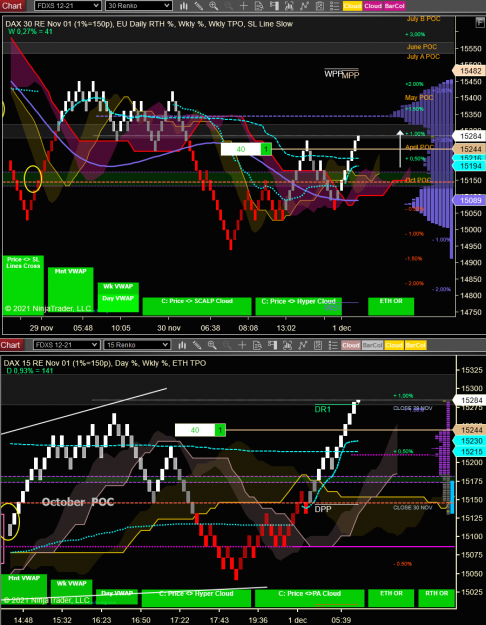Open bar type selector in top chart toolbar
486x625 pixels.
click(183, 6)
